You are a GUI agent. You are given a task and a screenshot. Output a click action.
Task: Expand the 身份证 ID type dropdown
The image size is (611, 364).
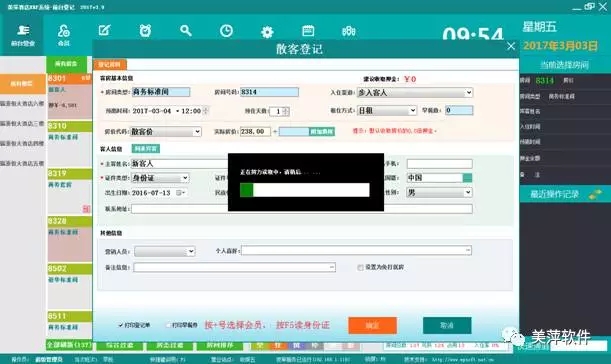[x=160, y=178]
